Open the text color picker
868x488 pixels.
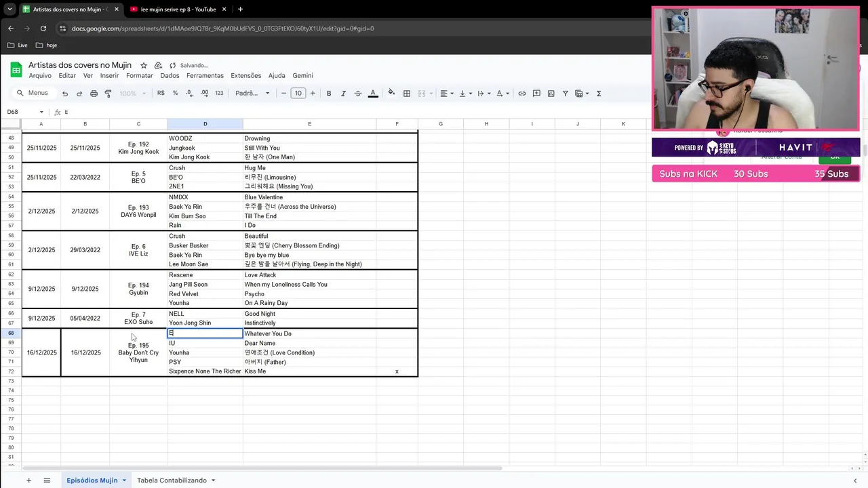click(373, 94)
